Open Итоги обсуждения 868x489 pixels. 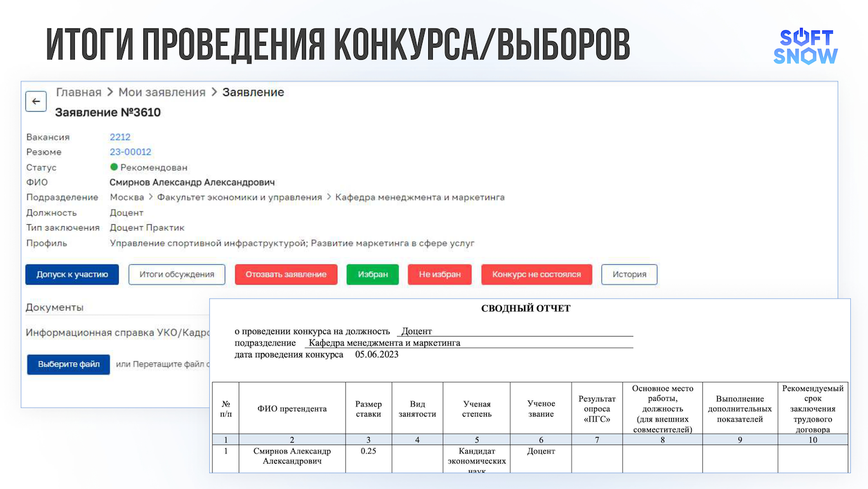(x=177, y=274)
